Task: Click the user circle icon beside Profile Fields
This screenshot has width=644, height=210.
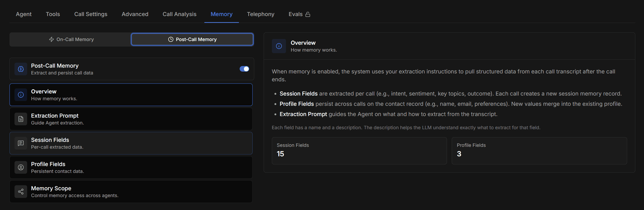Action: (x=21, y=167)
